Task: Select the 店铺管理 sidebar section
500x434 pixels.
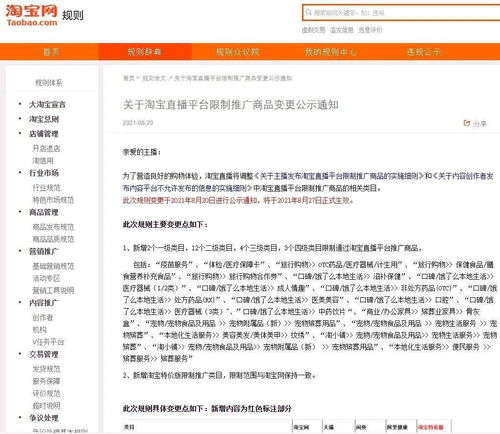Action: click(x=44, y=134)
